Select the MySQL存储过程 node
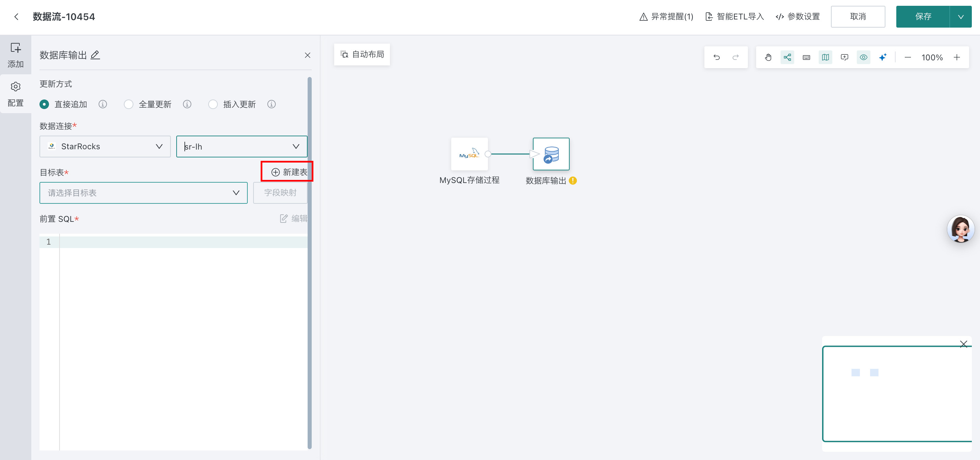 click(469, 154)
